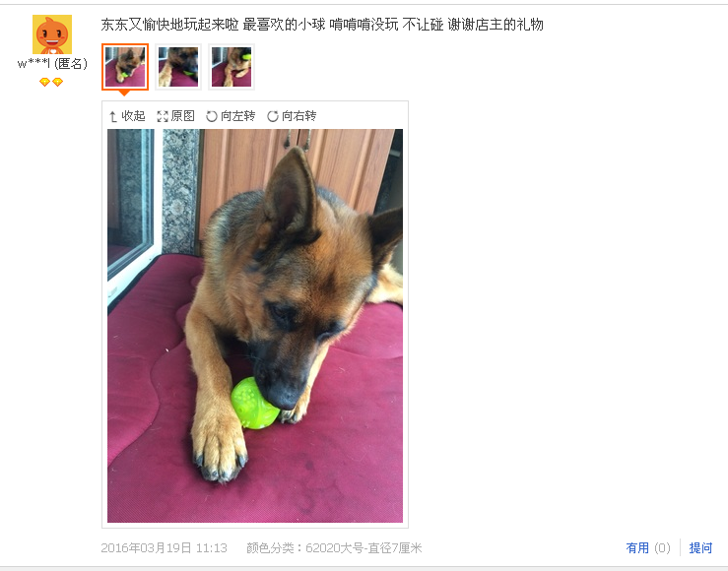Click the collapse arrow icon beside 收起
The width and height of the screenshot is (728, 571).
pos(113,116)
